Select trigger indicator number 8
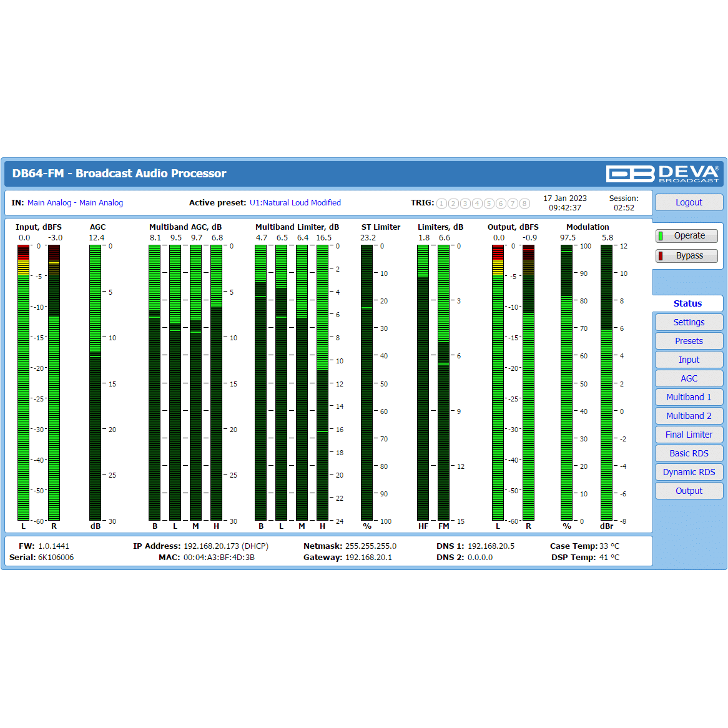Viewport: 728px width, 728px height. pos(524,204)
